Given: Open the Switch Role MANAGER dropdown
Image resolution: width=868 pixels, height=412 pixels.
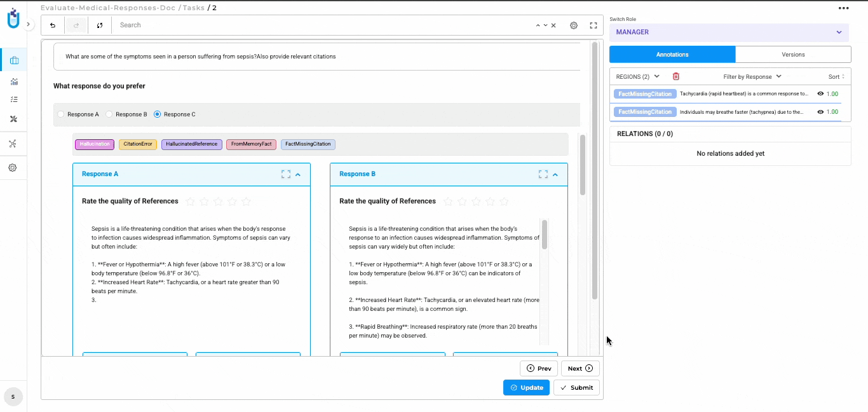Looking at the screenshot, I should pyautogui.click(x=729, y=32).
